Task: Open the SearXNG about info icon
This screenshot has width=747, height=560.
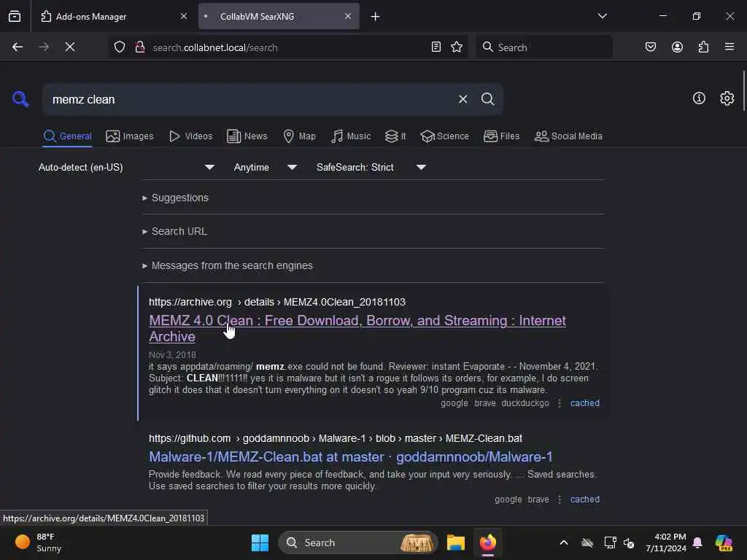Action: click(x=699, y=98)
